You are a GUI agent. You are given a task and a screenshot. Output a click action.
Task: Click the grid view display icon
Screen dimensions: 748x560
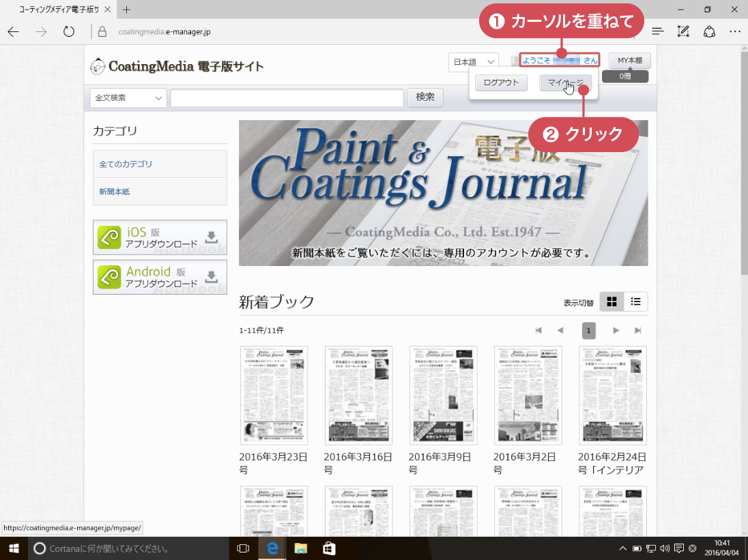click(612, 301)
